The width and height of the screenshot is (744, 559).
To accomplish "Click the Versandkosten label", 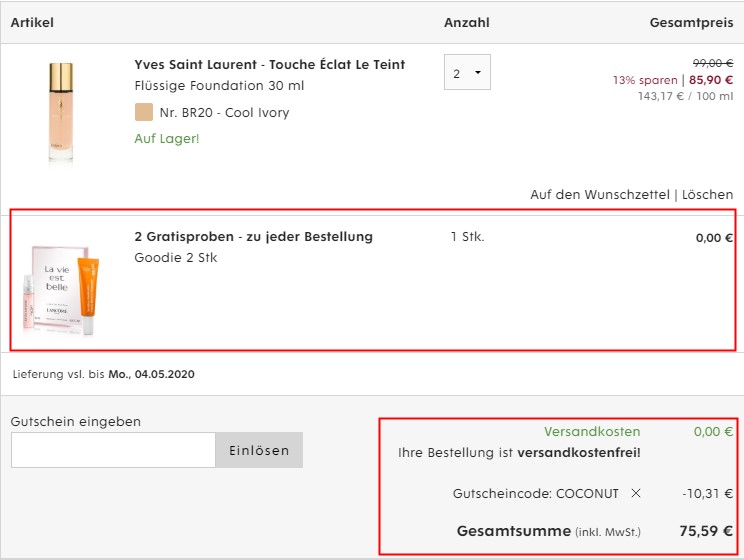I will point(592,431).
